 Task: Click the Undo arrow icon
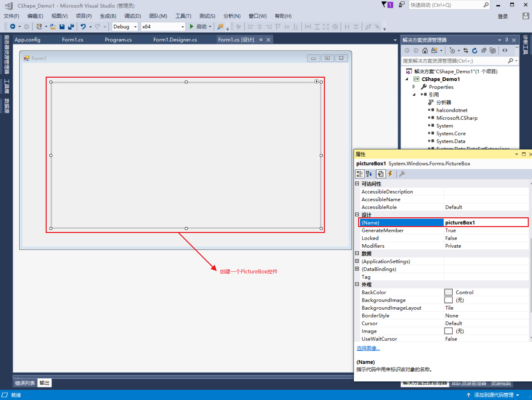[x=83, y=26]
